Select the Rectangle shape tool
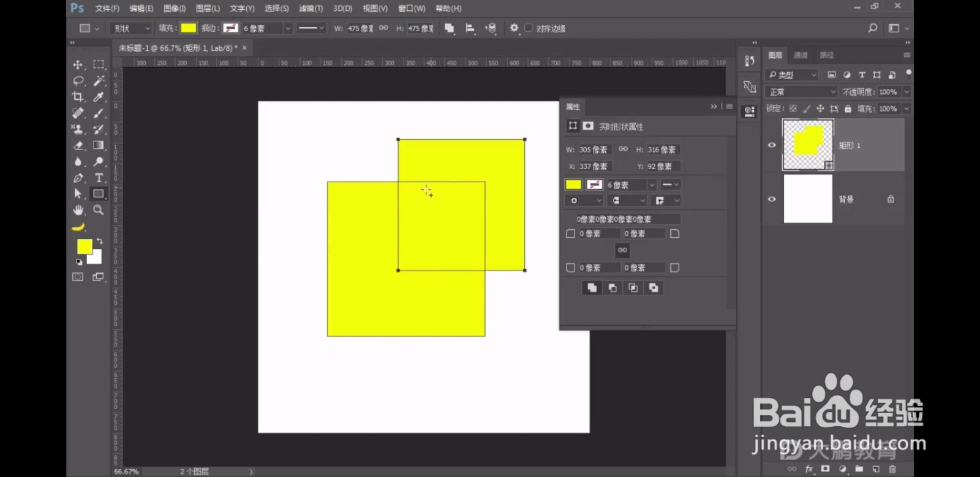980x477 pixels. pyautogui.click(x=98, y=194)
